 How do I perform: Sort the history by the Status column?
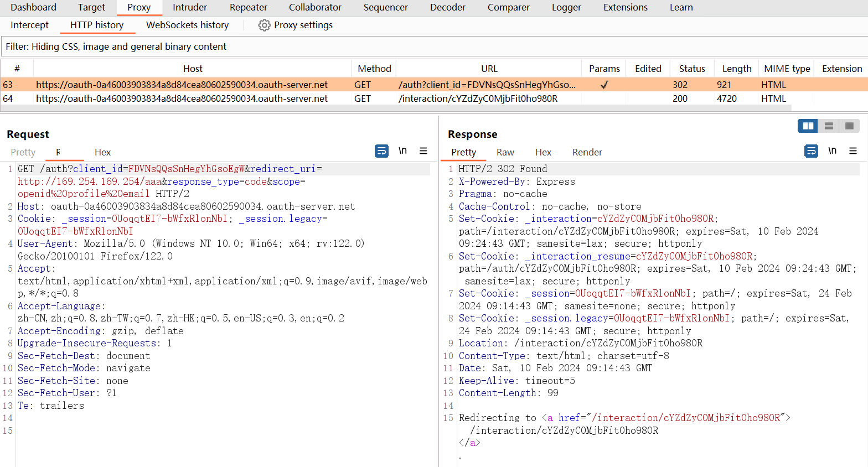pos(691,69)
